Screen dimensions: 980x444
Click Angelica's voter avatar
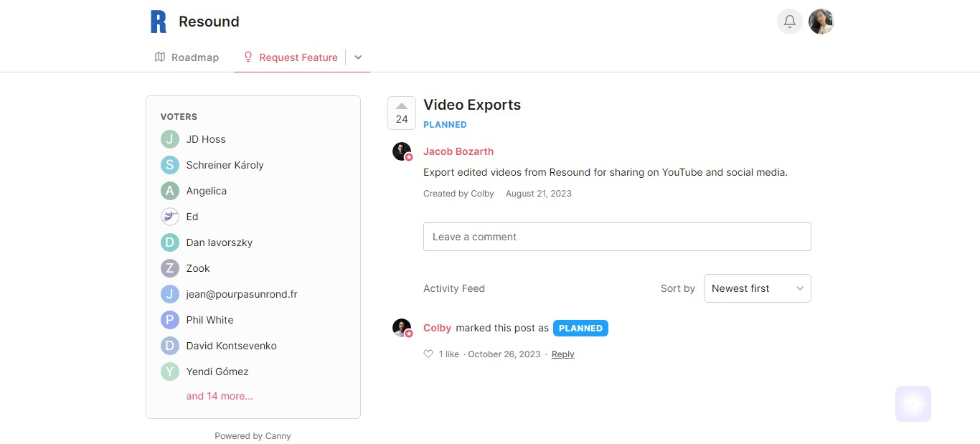tap(170, 191)
